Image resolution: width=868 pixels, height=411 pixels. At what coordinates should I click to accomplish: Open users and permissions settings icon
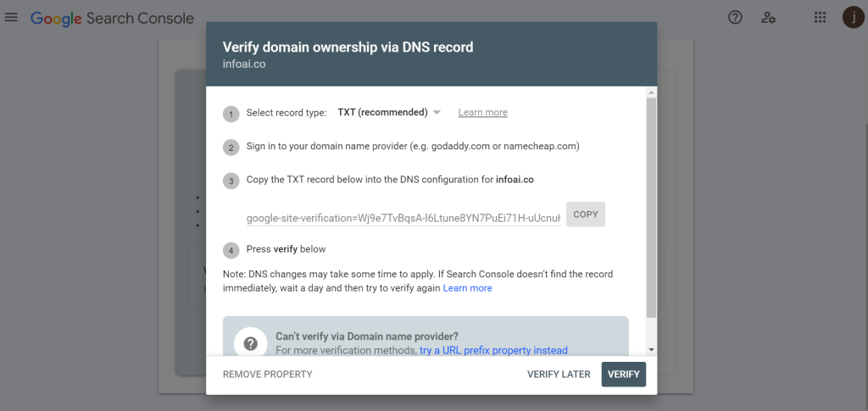[768, 18]
